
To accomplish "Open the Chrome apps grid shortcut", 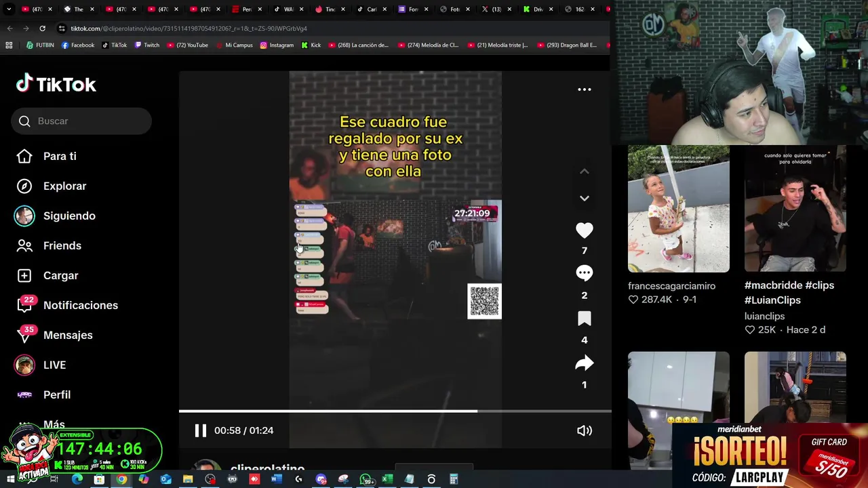I will click(9, 45).
